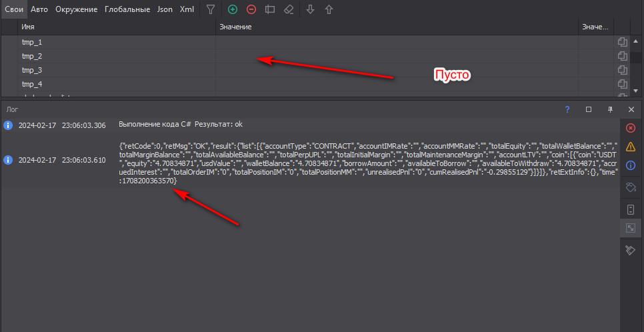Switch to the Глобальные tab
This screenshot has height=332, width=644.
pyautogui.click(x=127, y=9)
